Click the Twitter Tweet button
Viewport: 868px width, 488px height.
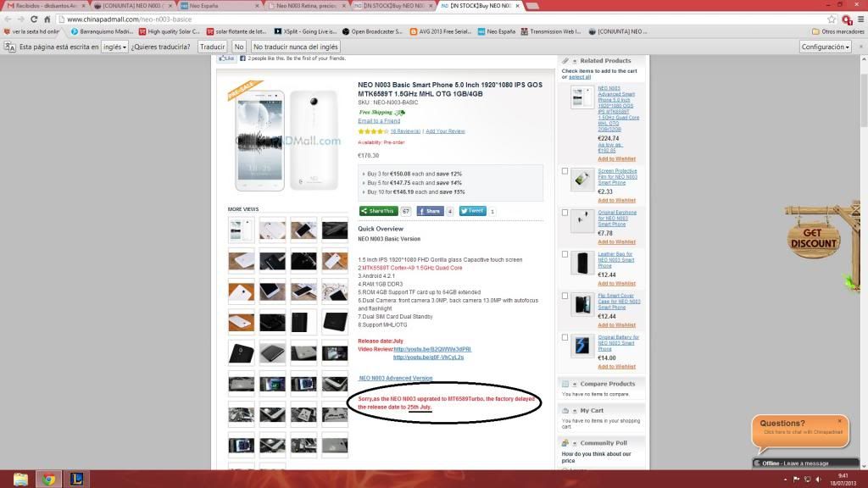click(472, 211)
